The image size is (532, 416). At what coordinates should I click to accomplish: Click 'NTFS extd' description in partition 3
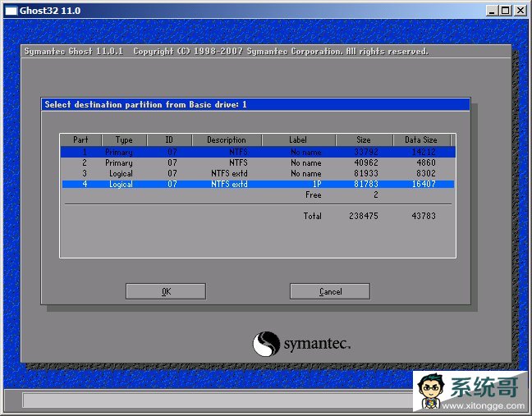point(229,174)
